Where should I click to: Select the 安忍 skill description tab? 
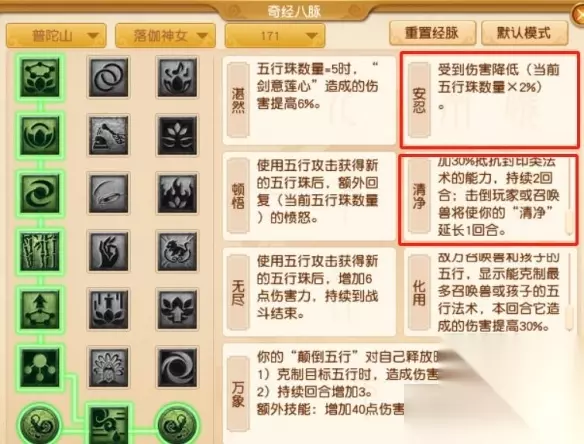coord(419,100)
